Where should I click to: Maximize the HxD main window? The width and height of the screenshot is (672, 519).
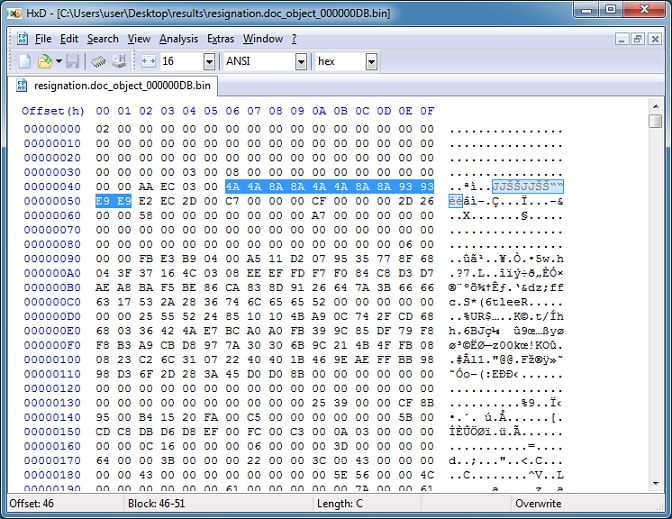(x=610, y=10)
